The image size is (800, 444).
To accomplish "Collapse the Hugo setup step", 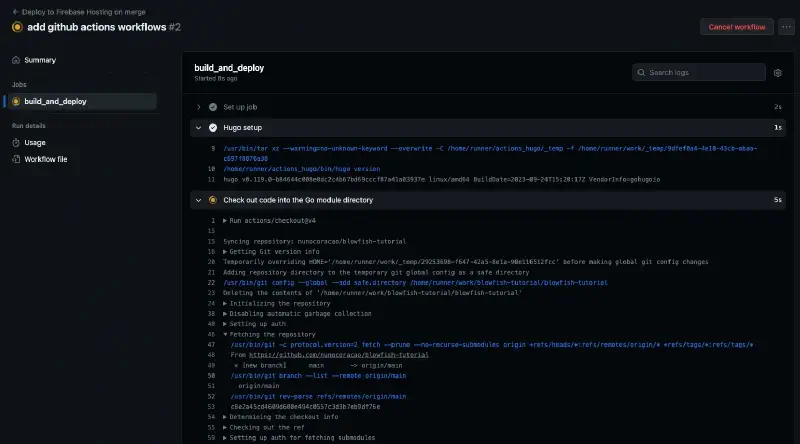I will [199, 128].
